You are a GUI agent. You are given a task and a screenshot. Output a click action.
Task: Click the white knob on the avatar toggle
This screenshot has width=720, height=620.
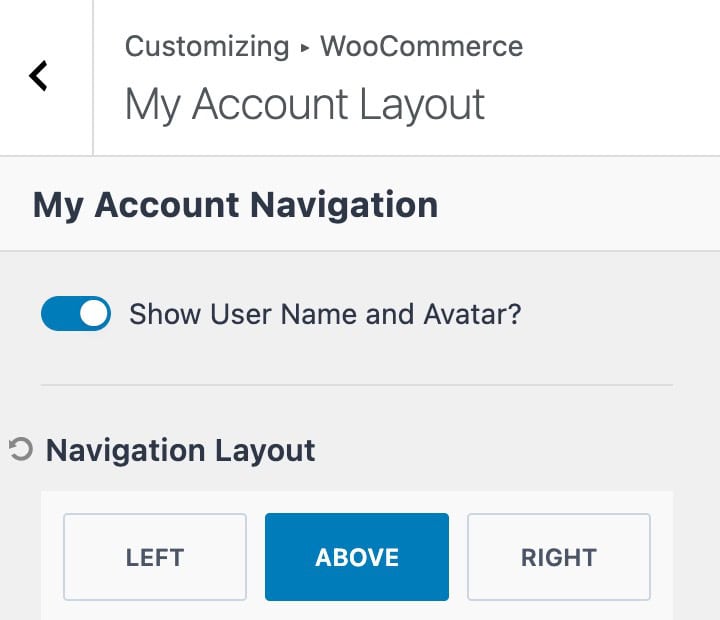pos(93,314)
